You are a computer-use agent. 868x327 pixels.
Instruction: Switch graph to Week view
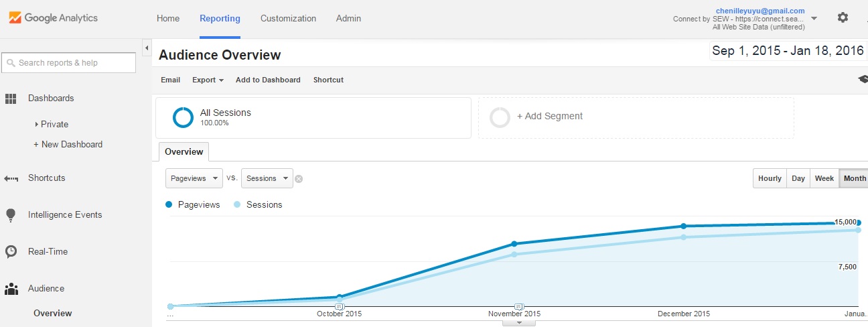click(x=824, y=178)
